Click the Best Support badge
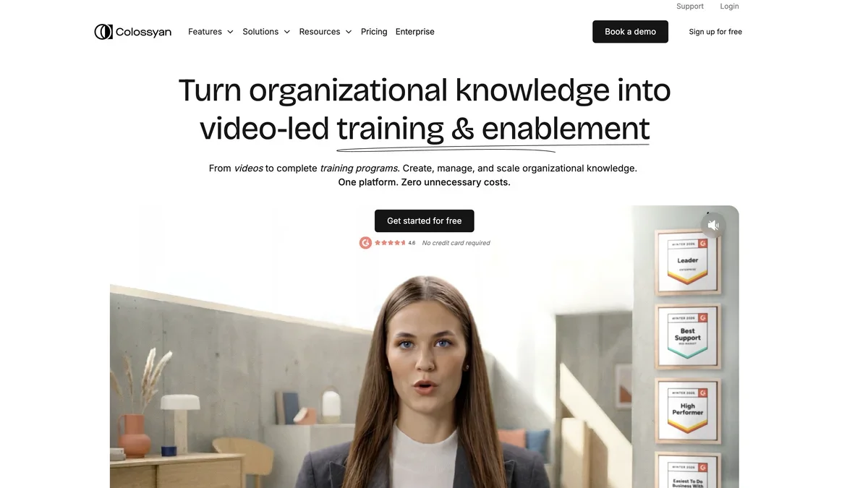868x488 pixels. [687, 338]
